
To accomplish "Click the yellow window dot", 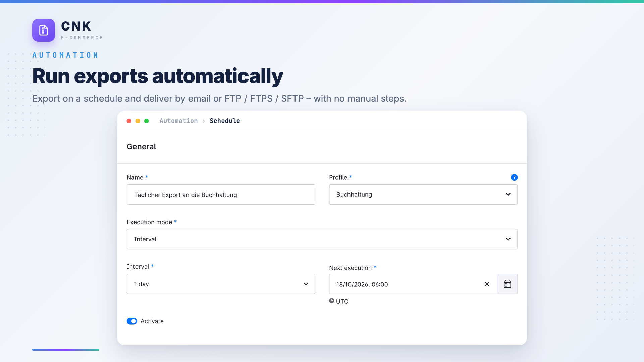I will click(138, 121).
